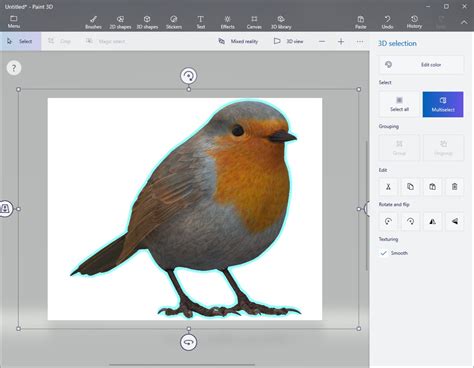This screenshot has width=474, height=368.
Task: Flip the selection vertically
Action: pyautogui.click(x=455, y=221)
